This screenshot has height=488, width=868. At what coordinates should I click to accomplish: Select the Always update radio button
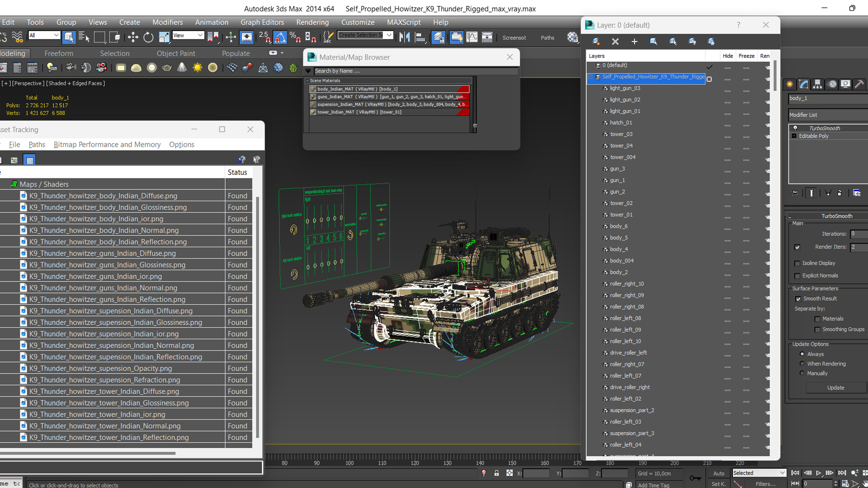(802, 354)
